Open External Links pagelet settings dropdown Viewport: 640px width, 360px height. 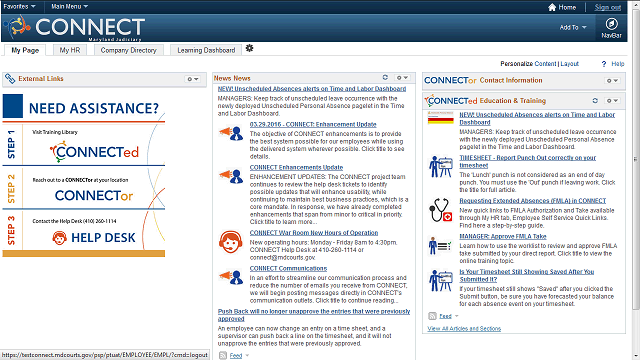coord(193,79)
